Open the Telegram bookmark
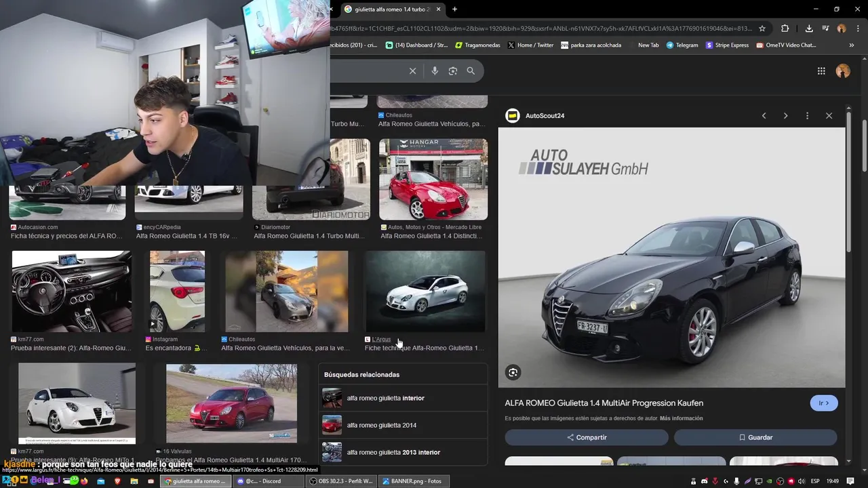The image size is (868, 488). point(682,45)
